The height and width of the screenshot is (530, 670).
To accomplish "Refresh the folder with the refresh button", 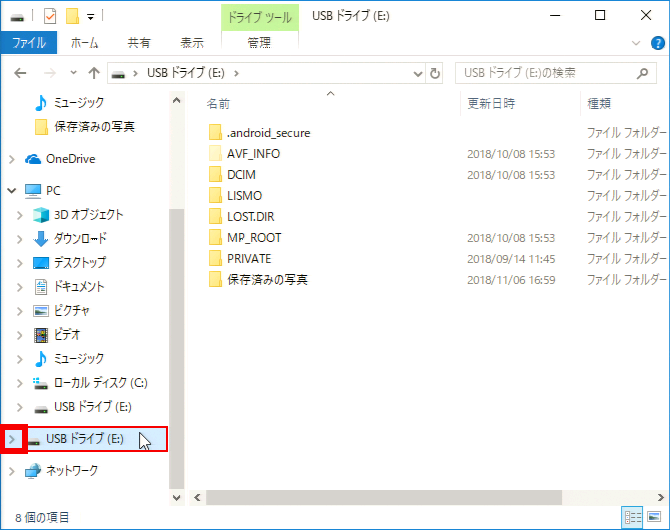I will (x=435, y=74).
